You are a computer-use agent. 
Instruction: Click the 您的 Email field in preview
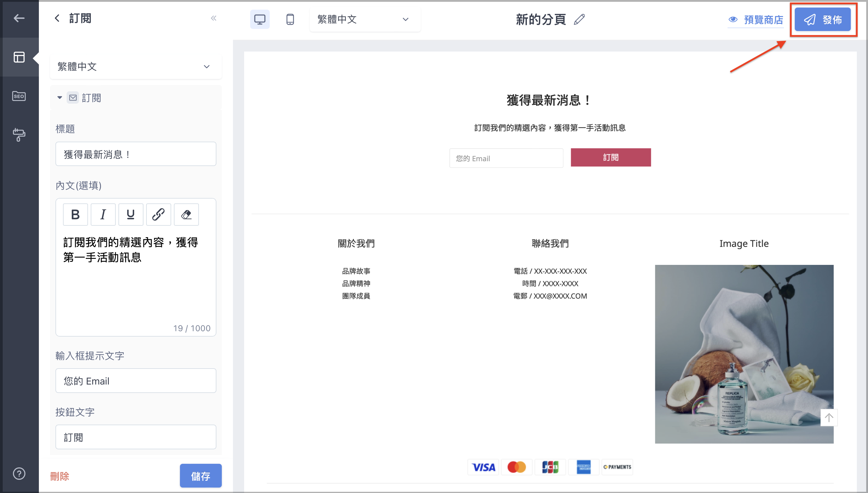click(x=506, y=158)
